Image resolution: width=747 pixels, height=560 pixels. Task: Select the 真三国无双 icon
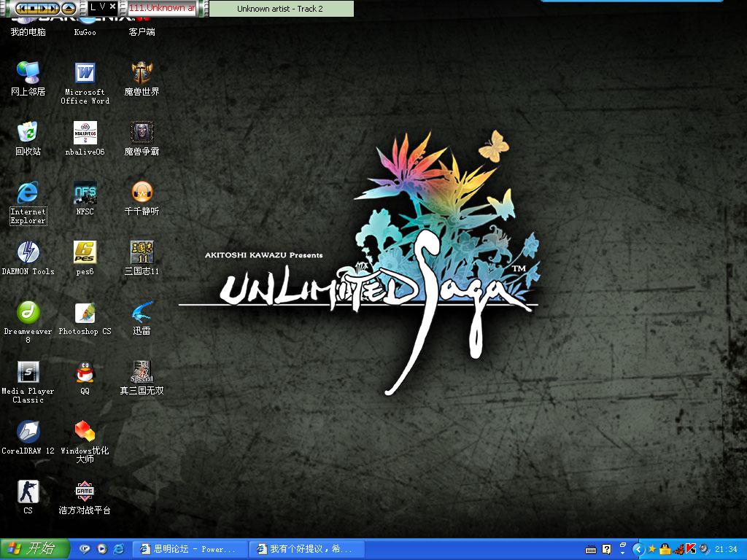pyautogui.click(x=142, y=378)
